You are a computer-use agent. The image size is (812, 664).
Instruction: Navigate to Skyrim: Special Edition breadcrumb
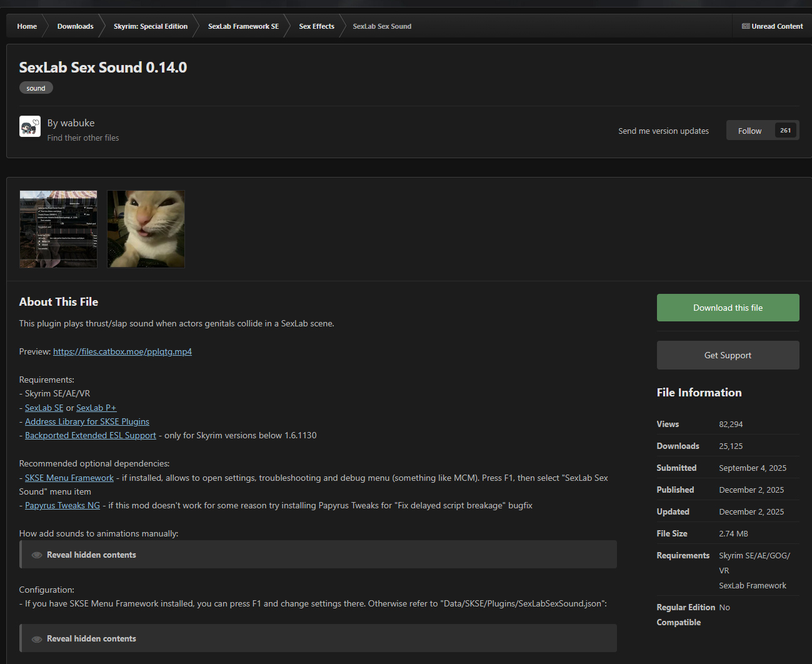point(151,26)
